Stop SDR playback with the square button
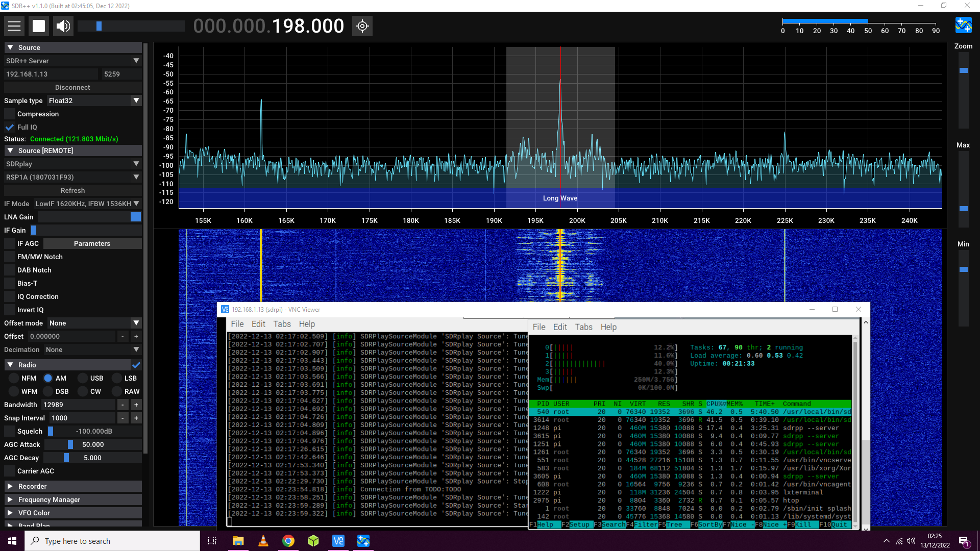 click(39, 26)
